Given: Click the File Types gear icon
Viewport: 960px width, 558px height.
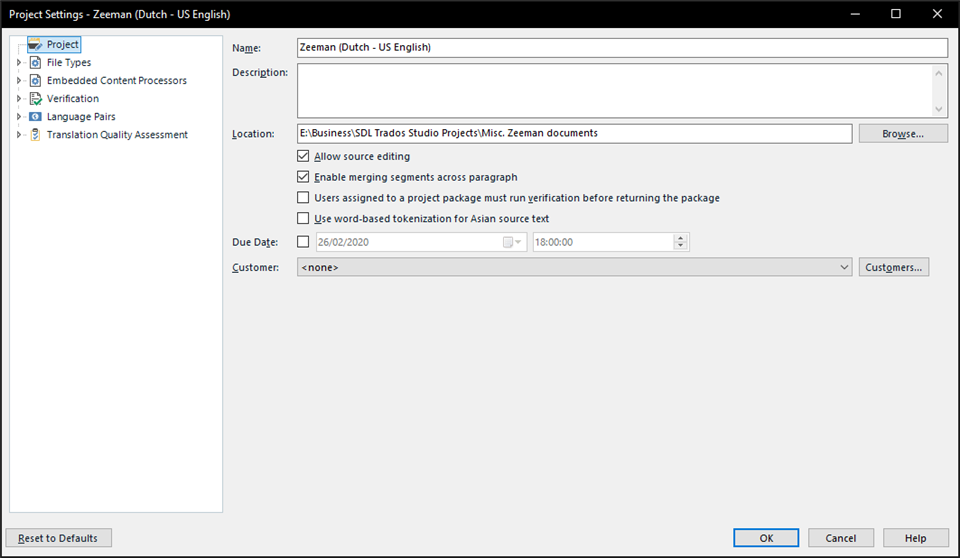Looking at the screenshot, I should point(36,62).
